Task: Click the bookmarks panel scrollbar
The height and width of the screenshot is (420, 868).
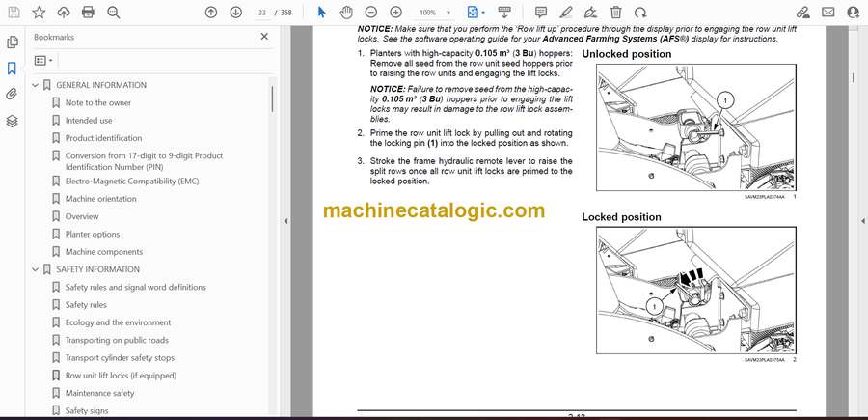Action: tap(272, 99)
